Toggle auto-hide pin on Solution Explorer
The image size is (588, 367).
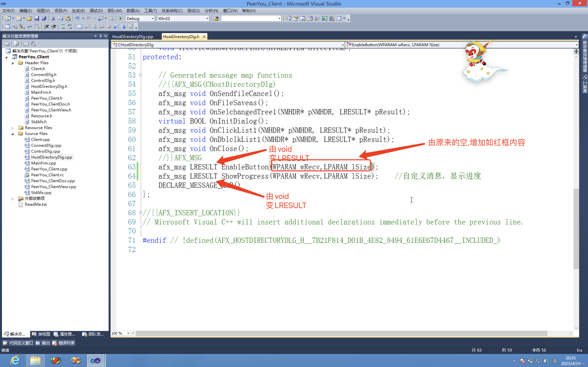click(x=100, y=36)
